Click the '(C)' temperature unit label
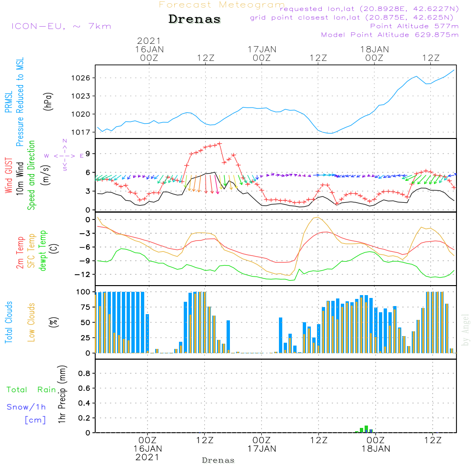The width and height of the screenshot is (476, 476). tap(54, 249)
